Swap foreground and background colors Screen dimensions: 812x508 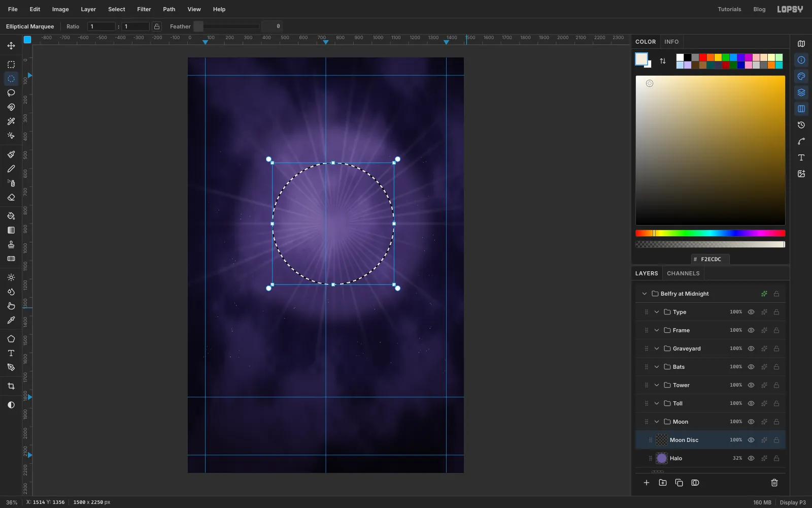click(663, 61)
